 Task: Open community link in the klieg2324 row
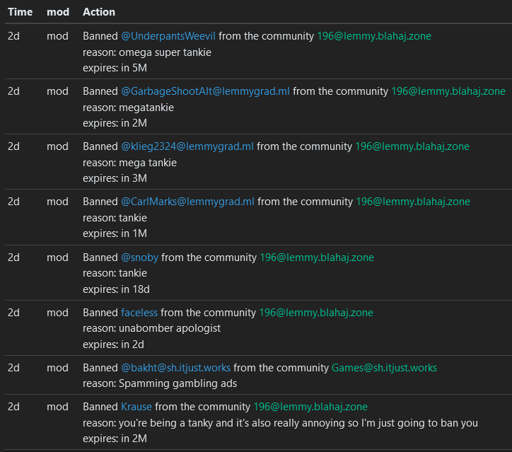click(x=412, y=146)
